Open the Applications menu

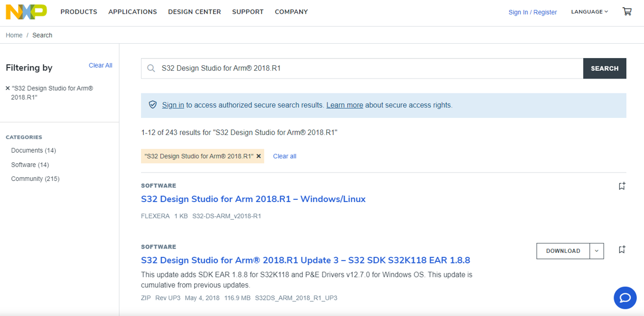[x=133, y=12]
